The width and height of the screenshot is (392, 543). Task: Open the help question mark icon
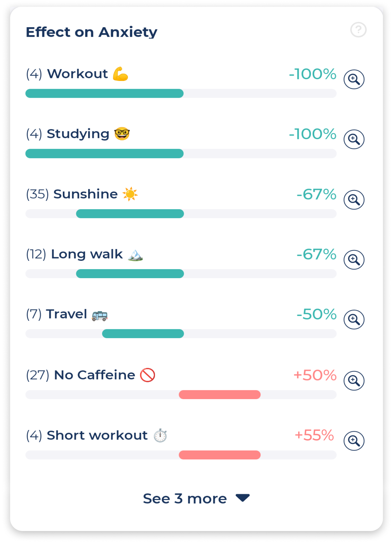click(x=358, y=30)
